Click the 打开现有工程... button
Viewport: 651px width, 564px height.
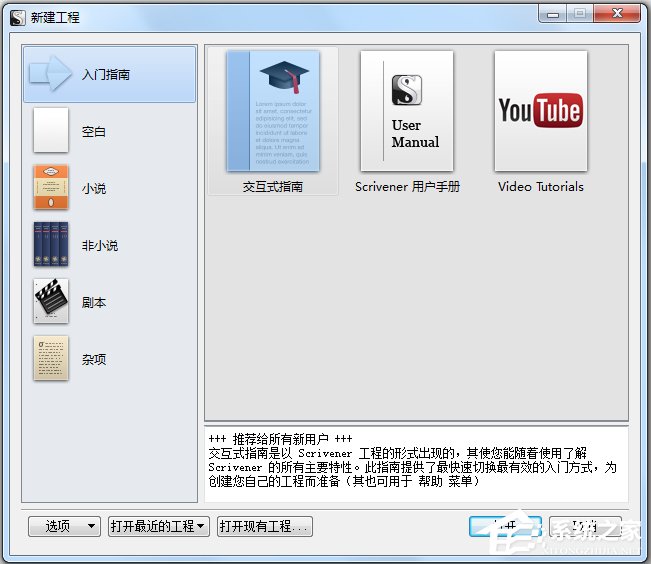[265, 526]
